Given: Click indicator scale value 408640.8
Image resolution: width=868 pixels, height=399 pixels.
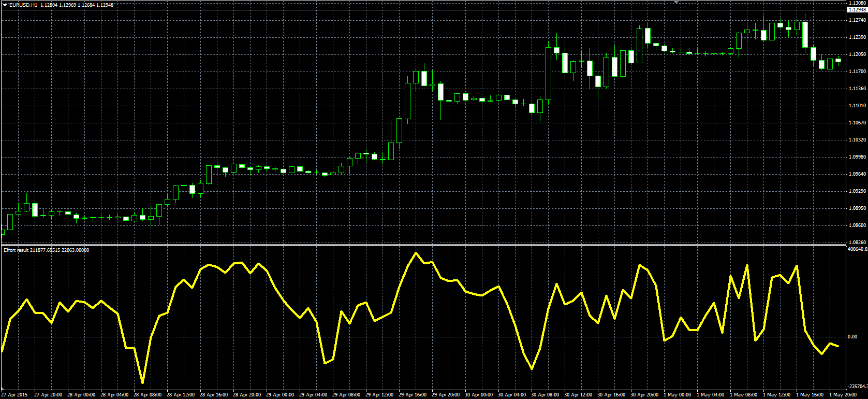Looking at the screenshot, I should [858, 249].
